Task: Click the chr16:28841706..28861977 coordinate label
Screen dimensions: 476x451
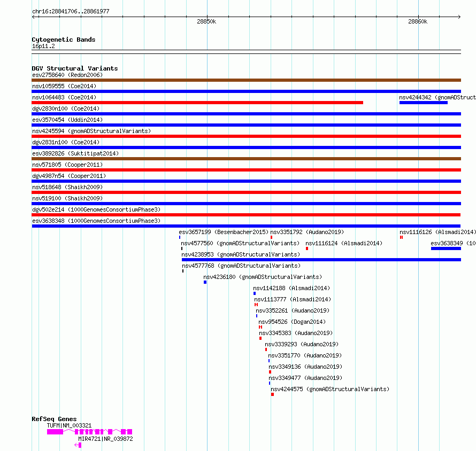Action: tap(71, 11)
